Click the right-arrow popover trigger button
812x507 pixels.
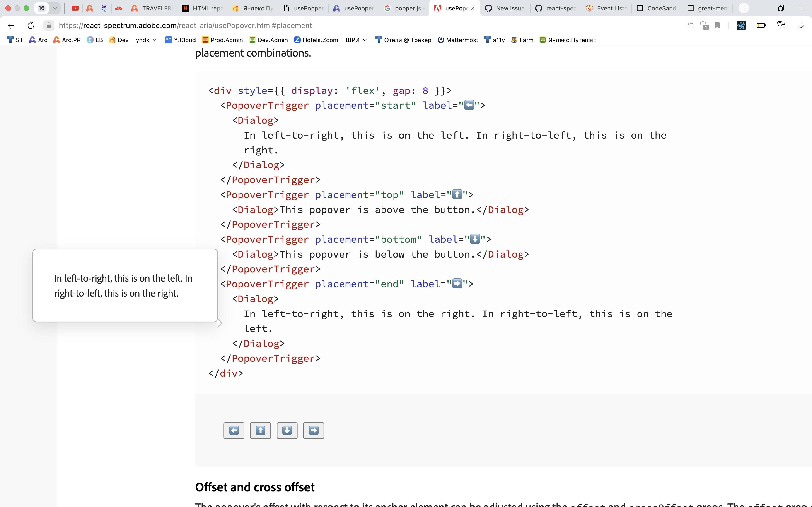(x=313, y=430)
